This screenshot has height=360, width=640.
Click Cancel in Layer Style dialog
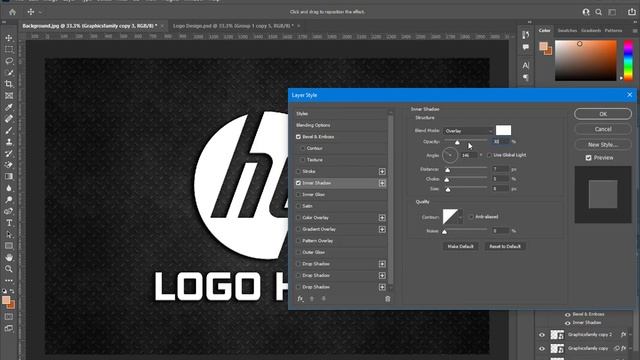click(603, 129)
